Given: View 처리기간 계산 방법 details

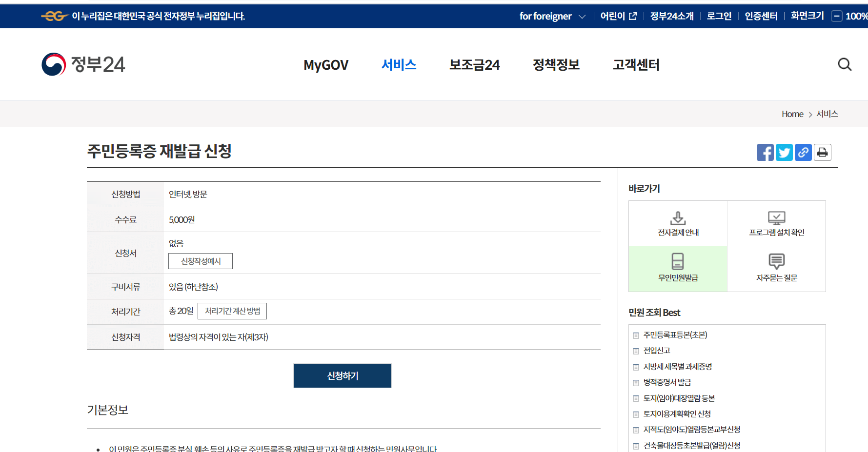Looking at the screenshot, I should tap(232, 311).
